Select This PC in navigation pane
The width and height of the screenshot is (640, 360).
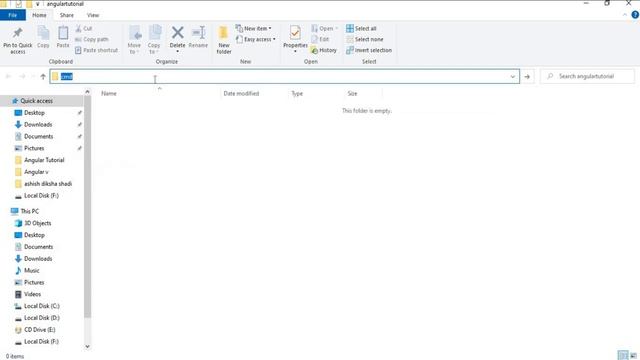(x=30, y=211)
